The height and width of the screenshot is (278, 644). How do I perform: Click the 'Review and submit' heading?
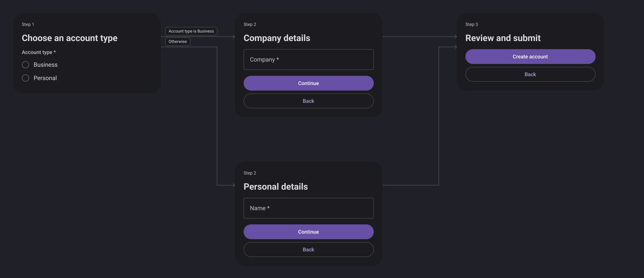pyautogui.click(x=503, y=38)
